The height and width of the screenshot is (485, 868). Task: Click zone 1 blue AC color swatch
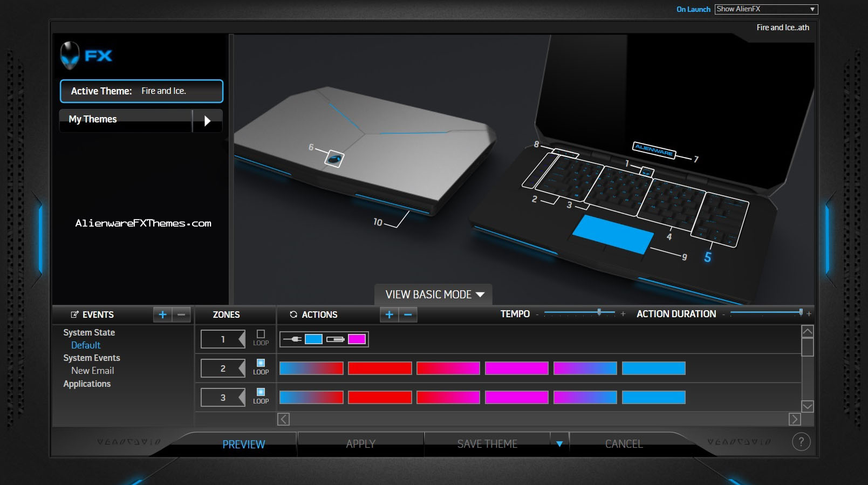tap(313, 339)
